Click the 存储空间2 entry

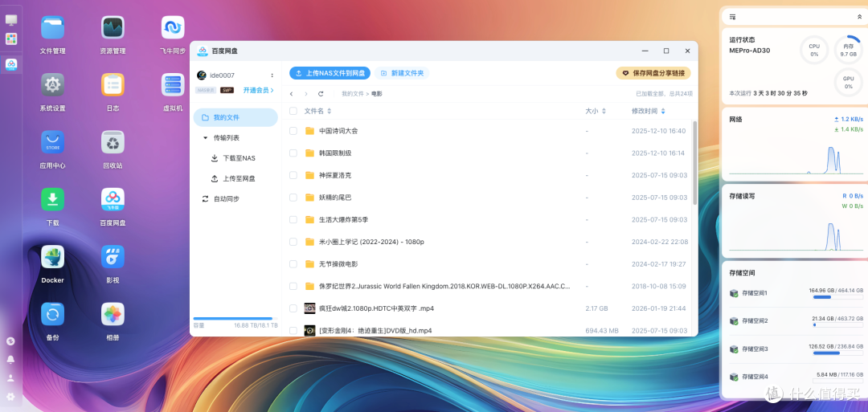point(796,321)
